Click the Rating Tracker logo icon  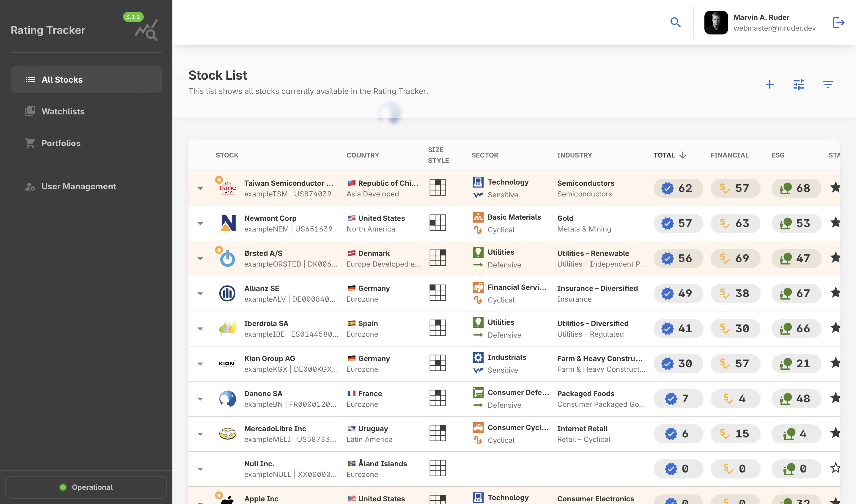click(147, 31)
